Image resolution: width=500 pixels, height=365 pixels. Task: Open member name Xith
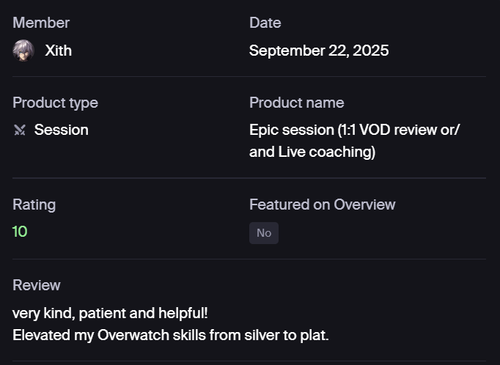coord(58,51)
